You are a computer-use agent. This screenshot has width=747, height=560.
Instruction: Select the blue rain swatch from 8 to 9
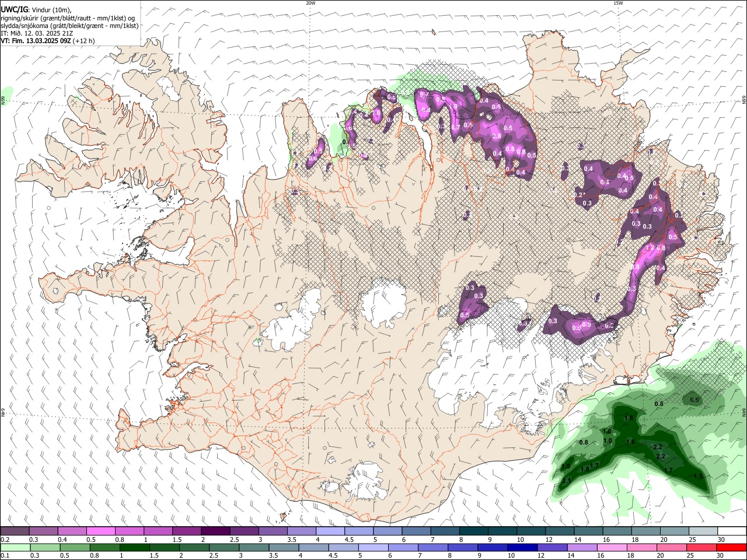(x=463, y=547)
